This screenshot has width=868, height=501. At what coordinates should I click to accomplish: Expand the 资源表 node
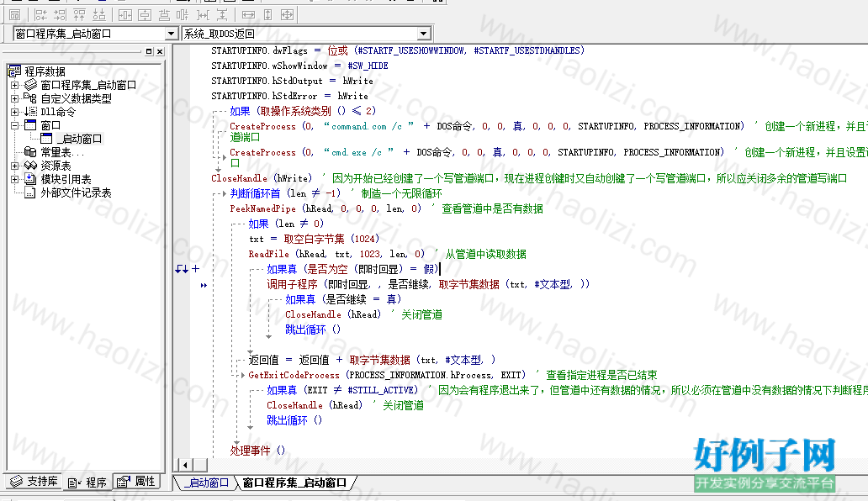click(15, 166)
